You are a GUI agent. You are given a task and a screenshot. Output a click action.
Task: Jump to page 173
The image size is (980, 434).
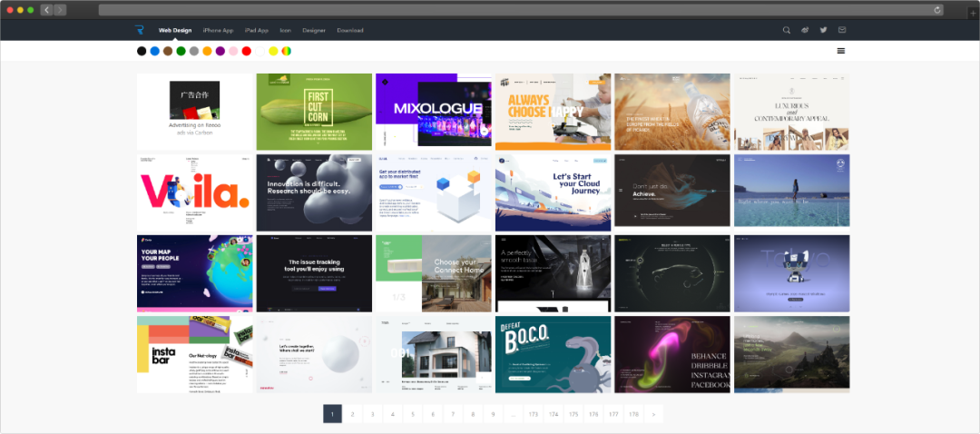coord(534,414)
